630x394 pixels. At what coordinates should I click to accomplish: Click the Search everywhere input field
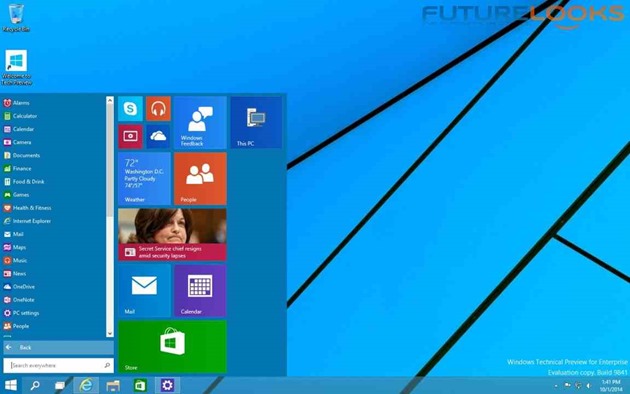59,365
